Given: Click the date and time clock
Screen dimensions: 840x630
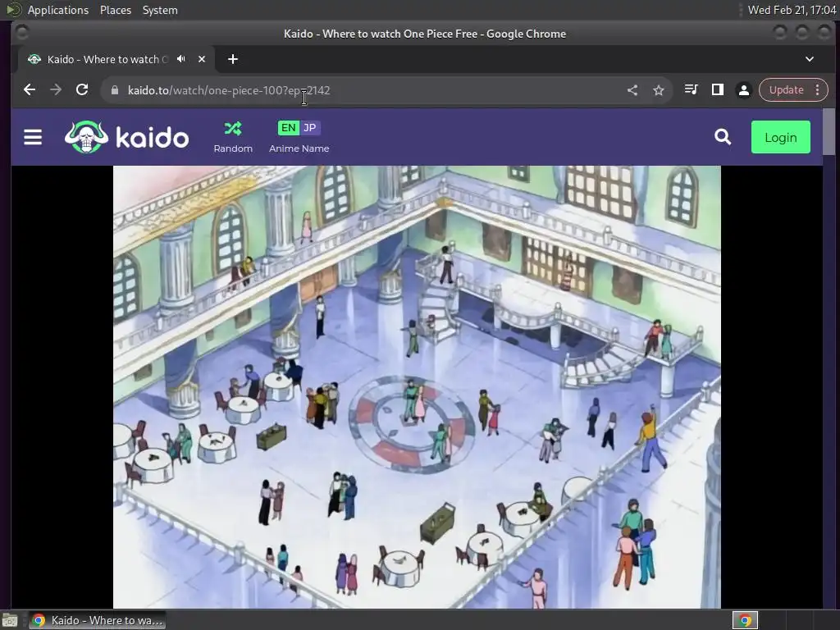Looking at the screenshot, I should point(792,10).
